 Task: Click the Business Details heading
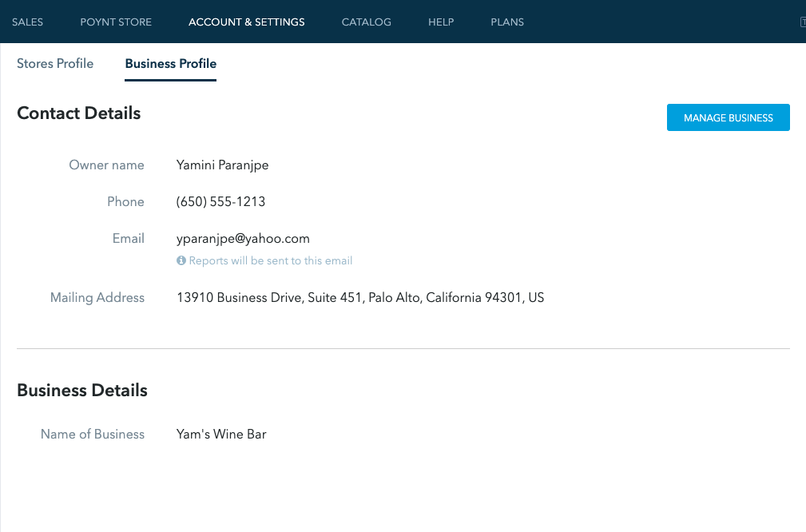tap(82, 390)
